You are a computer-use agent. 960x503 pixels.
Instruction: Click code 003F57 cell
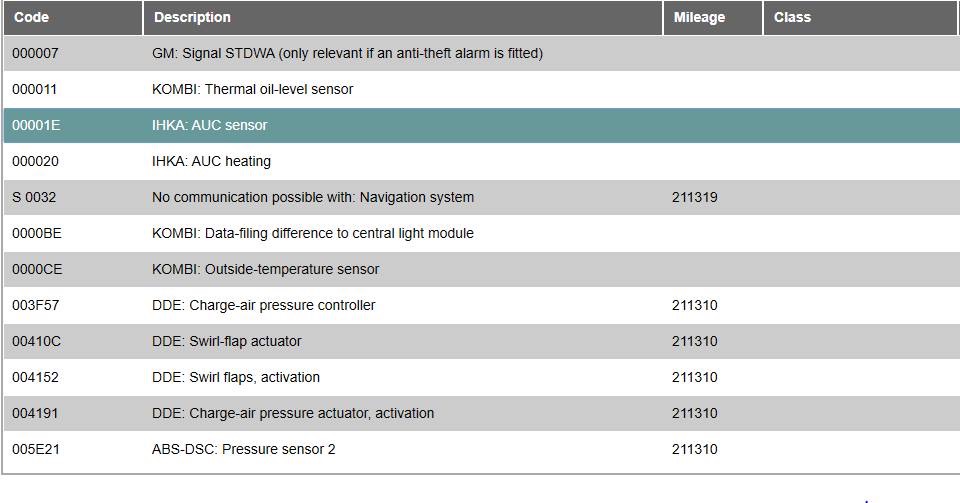tap(36, 305)
